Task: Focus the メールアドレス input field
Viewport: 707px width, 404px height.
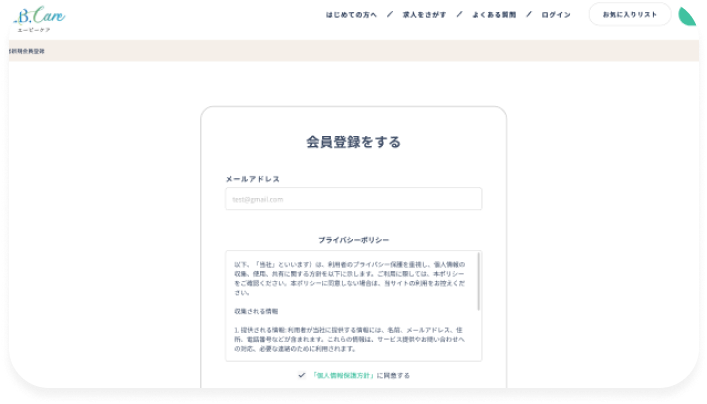Action: [354, 199]
